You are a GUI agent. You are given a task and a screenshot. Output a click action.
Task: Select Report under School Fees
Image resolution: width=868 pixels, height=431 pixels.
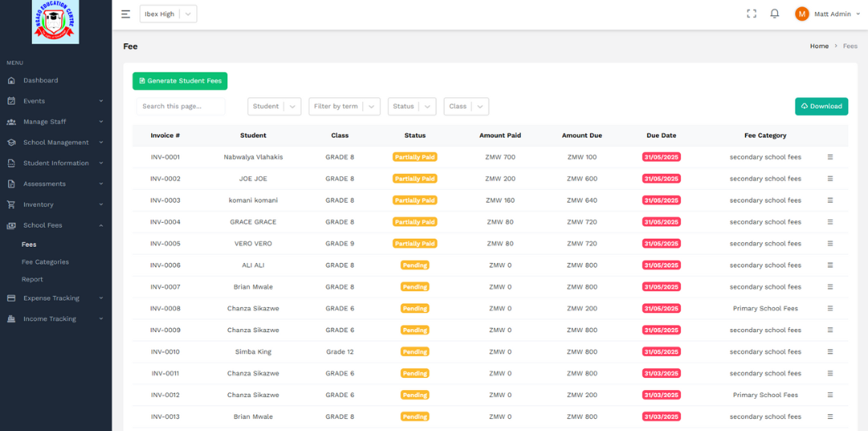[32, 280]
